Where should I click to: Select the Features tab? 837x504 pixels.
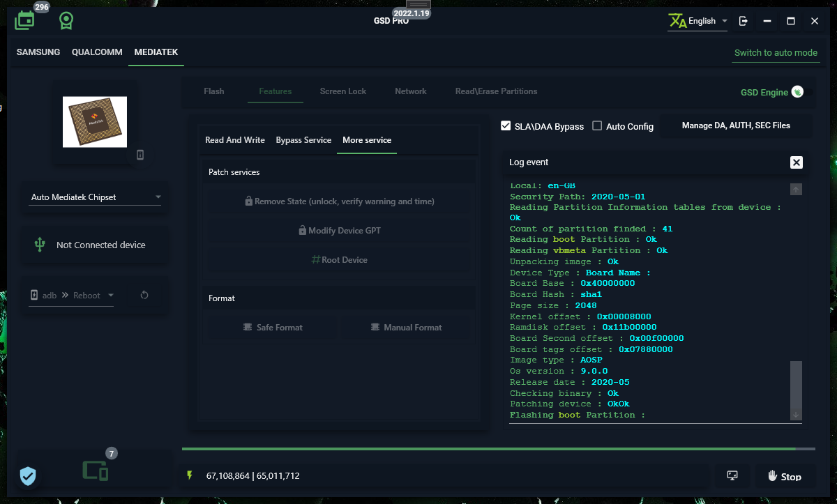click(x=276, y=91)
